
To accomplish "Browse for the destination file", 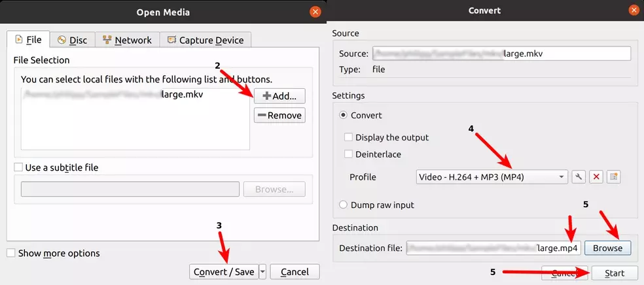I will click(x=607, y=248).
